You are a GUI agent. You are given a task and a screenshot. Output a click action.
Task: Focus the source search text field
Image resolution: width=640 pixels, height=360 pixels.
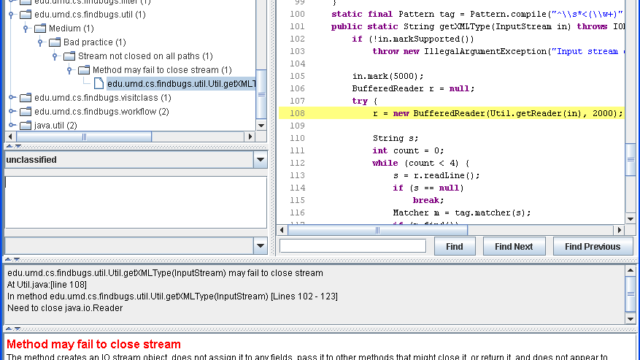click(x=353, y=246)
